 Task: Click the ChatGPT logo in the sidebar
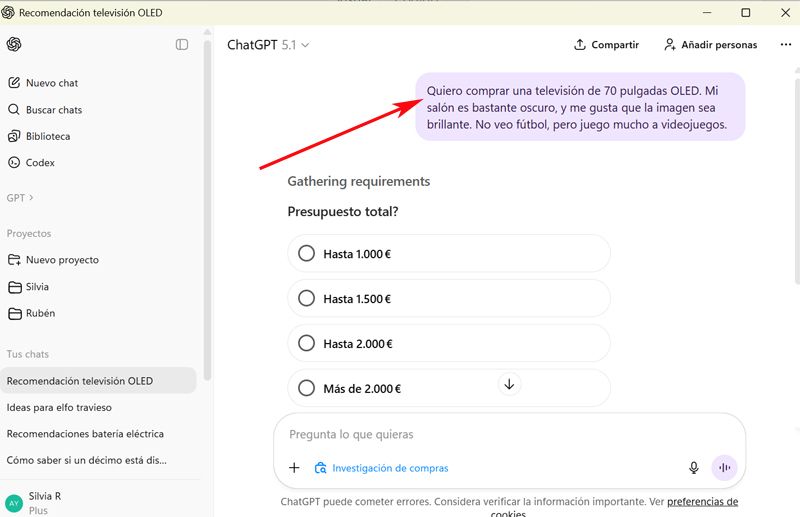14,44
